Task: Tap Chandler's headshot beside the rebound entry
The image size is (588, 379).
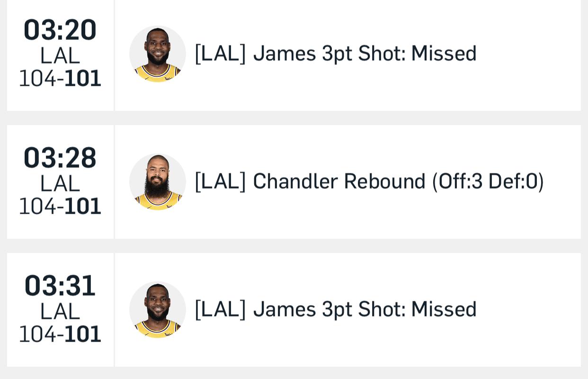Action: click(158, 182)
